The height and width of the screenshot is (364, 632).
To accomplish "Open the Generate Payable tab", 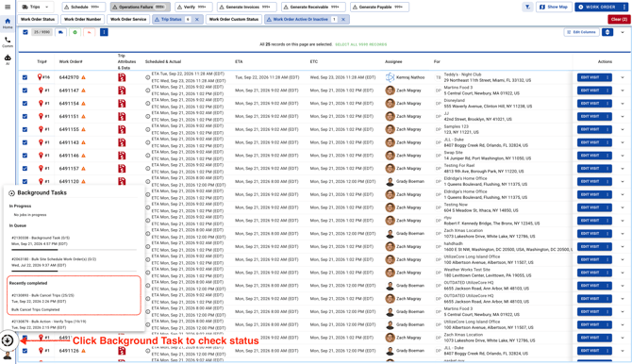I will (379, 7).
